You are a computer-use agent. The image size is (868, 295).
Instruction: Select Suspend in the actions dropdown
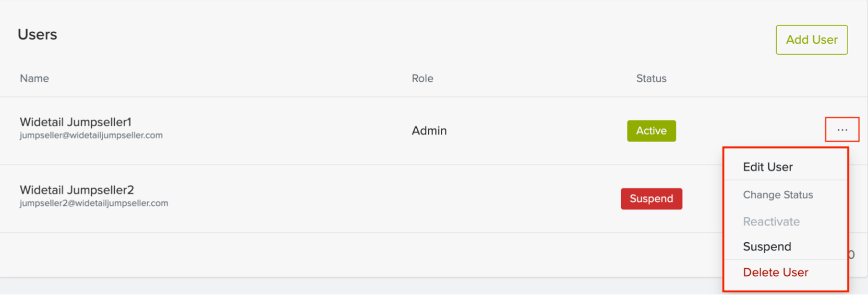[767, 247]
